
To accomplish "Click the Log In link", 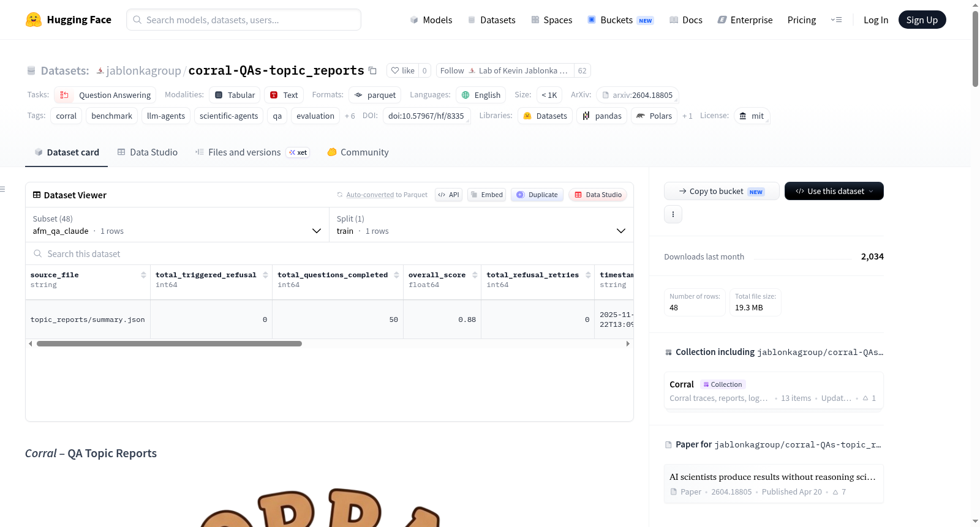I will tap(876, 20).
